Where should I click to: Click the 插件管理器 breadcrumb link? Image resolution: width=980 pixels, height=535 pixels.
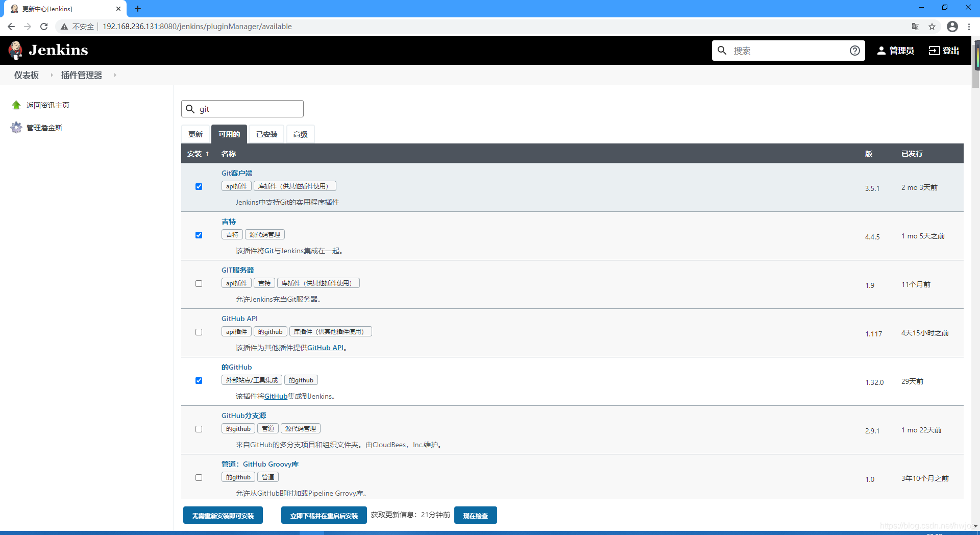82,75
